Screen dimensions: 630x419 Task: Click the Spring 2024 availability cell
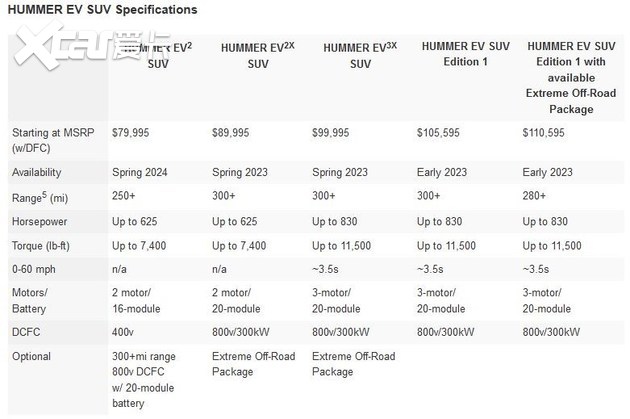[x=141, y=171]
